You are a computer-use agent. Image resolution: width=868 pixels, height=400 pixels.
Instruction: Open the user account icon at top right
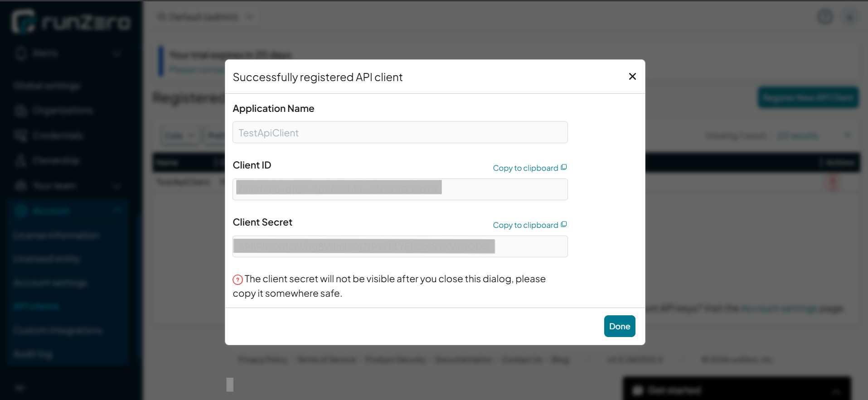click(x=850, y=17)
